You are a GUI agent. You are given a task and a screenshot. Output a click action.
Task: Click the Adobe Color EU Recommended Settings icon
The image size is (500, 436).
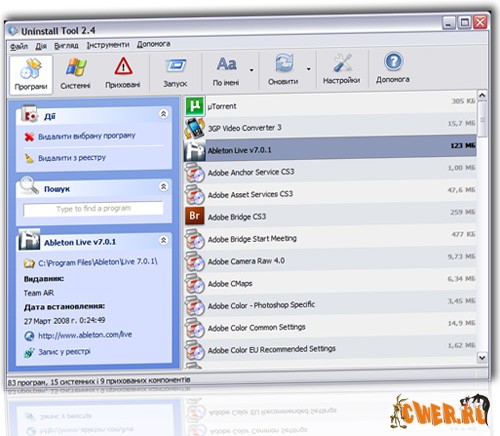[x=195, y=351]
